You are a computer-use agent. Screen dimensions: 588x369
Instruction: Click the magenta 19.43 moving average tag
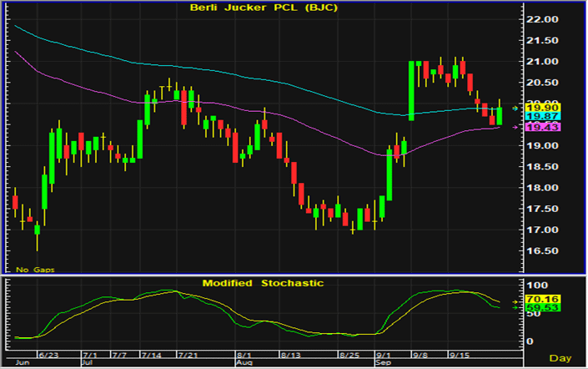545,127
